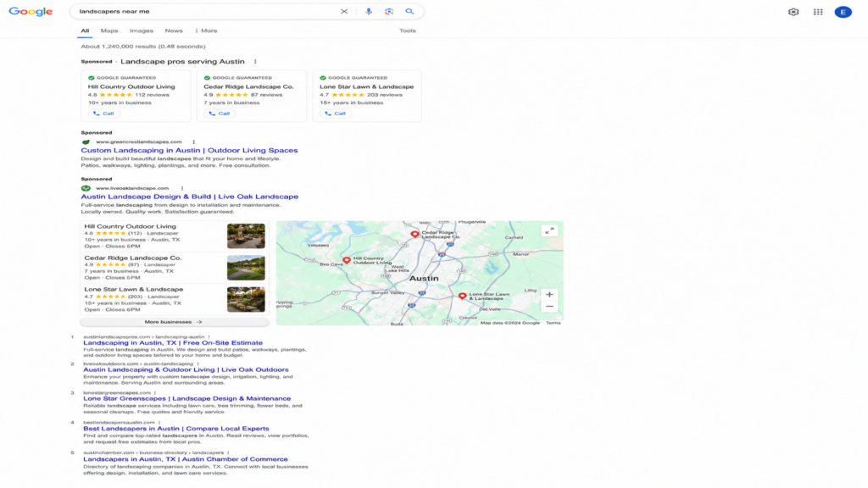868x488 pixels.
Task: Open options for bestlandscapersaustin.com result
Action: point(159,422)
